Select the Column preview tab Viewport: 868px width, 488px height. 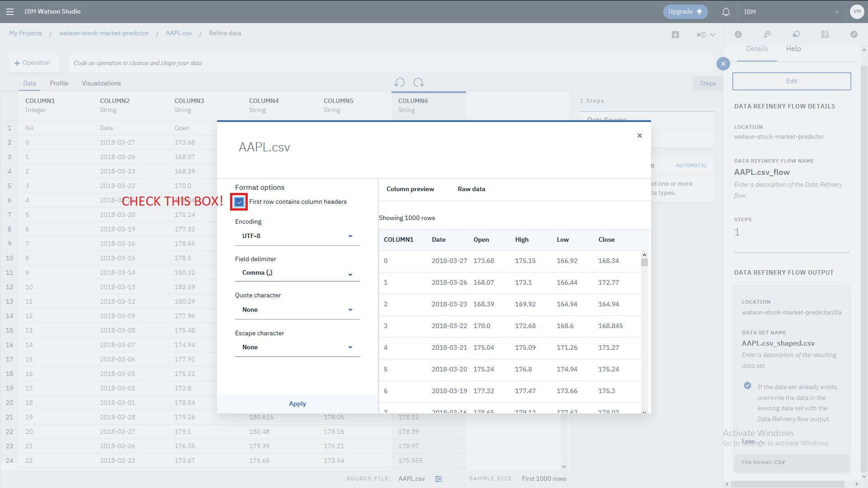[410, 189]
